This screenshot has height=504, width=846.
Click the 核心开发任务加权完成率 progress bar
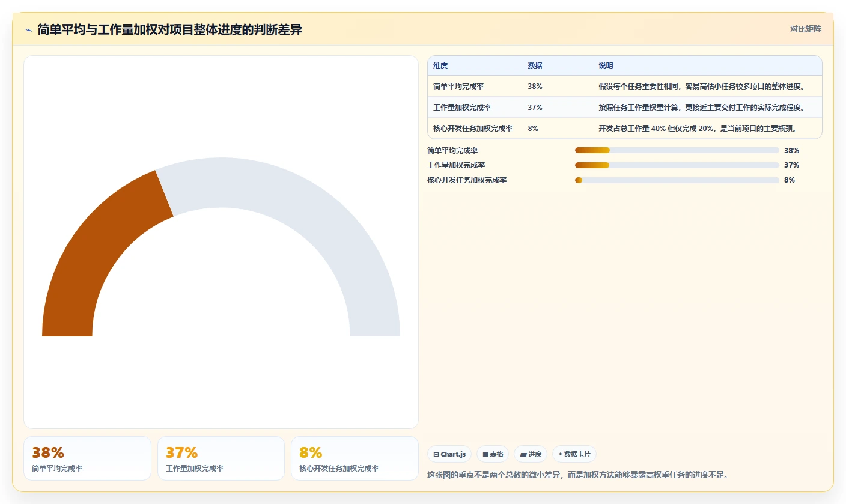coord(677,180)
